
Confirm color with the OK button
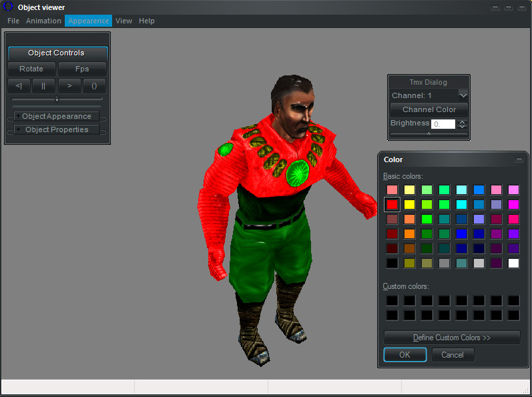click(405, 354)
